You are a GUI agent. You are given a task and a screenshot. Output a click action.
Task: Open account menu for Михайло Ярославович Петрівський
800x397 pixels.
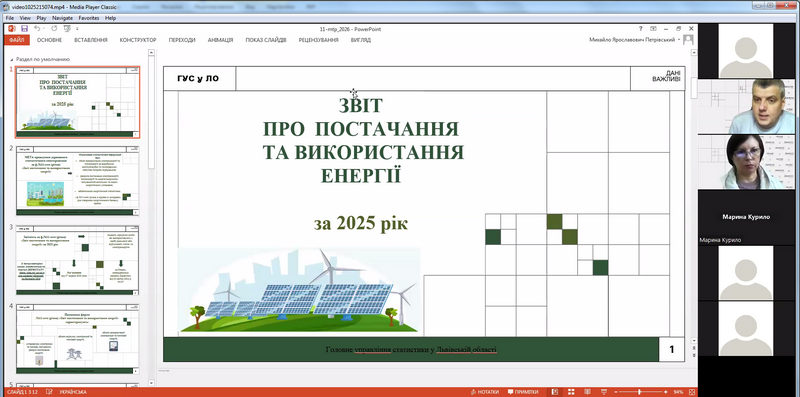tap(634, 40)
